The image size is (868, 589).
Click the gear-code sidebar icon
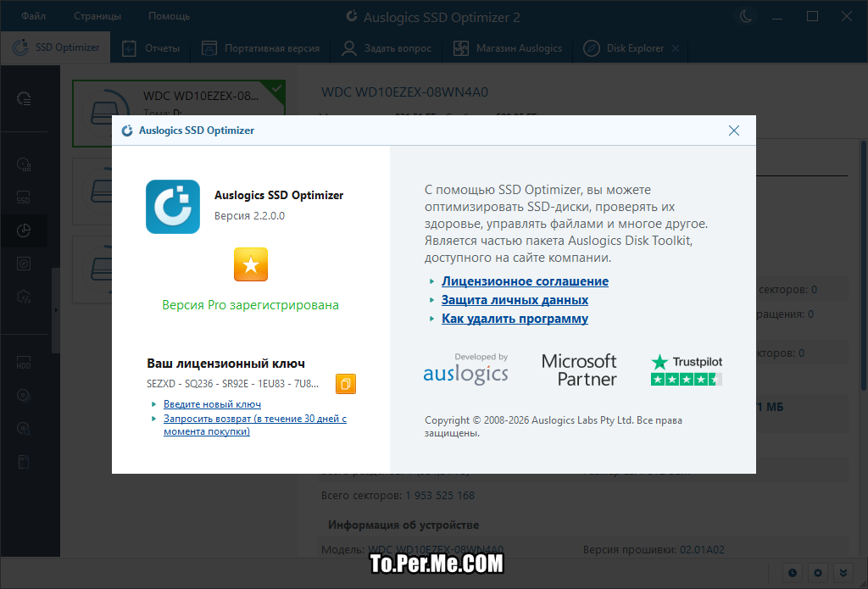[x=24, y=297]
